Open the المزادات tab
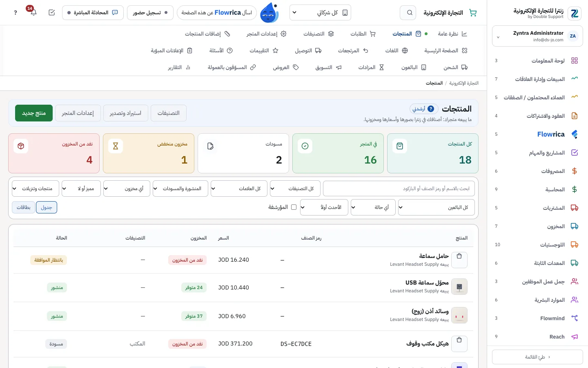Screen dimensions: 588x368 [371, 67]
